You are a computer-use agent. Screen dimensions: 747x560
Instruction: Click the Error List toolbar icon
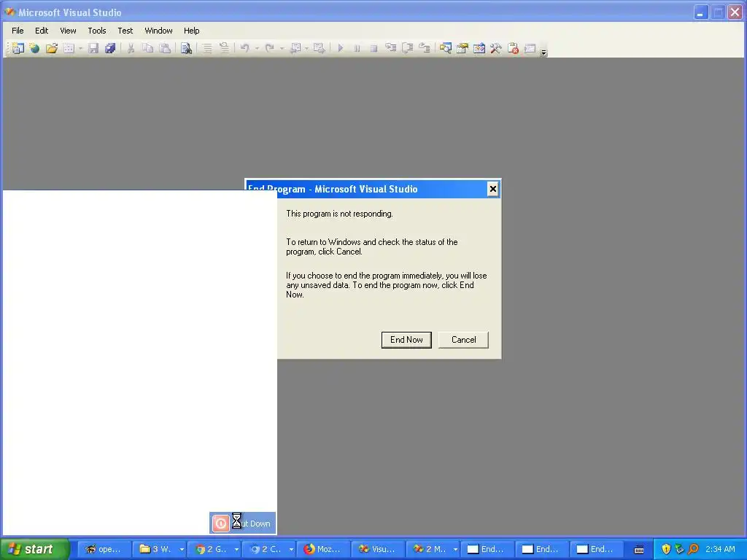pyautogui.click(x=513, y=48)
